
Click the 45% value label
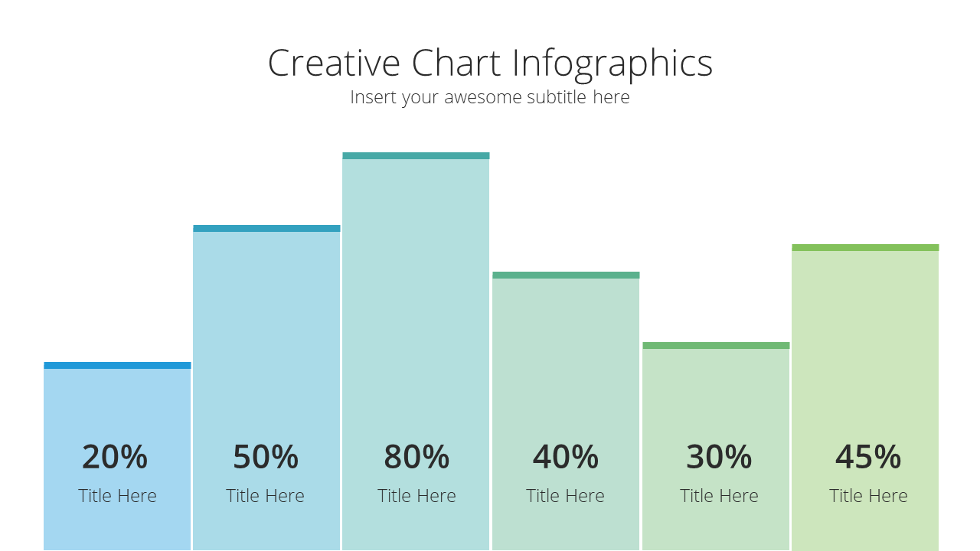868,457
